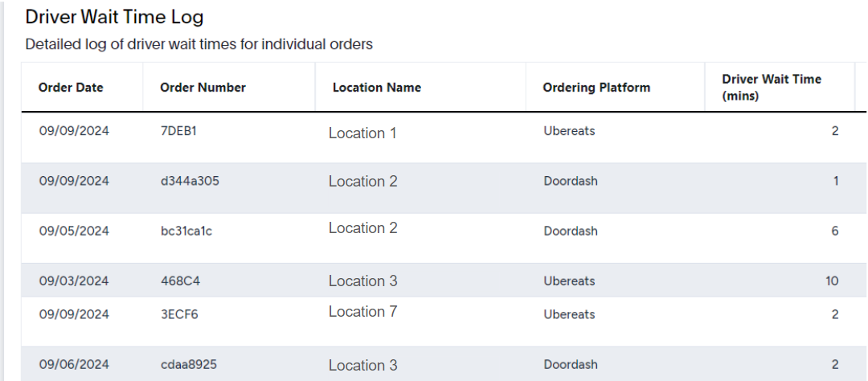
Task: Click the wait time value 6
Action: [835, 231]
